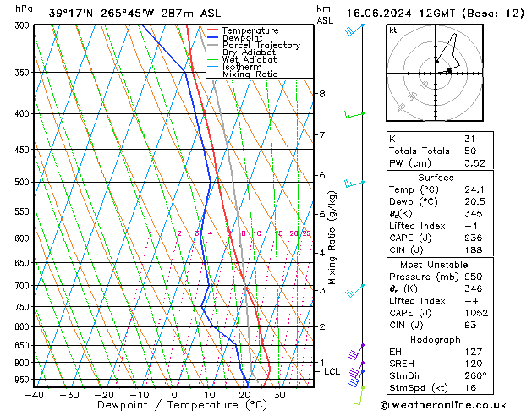Click the '-40' temperature axis tick label
The width and height of the screenshot is (532, 411).
click(x=35, y=395)
